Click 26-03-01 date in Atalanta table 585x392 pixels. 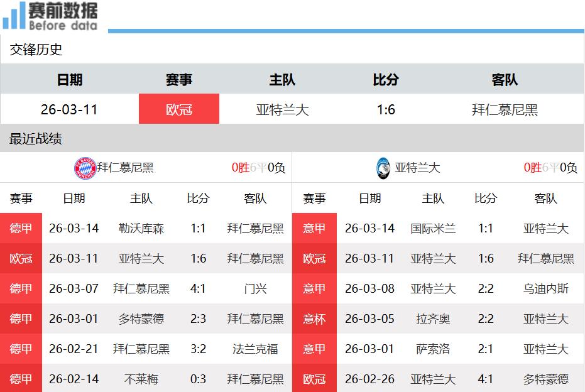[369, 349]
